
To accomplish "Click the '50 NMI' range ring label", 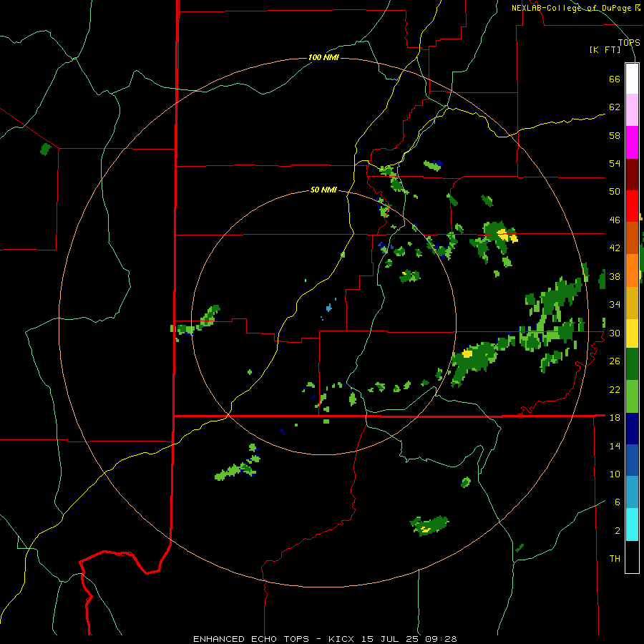I will [x=323, y=190].
